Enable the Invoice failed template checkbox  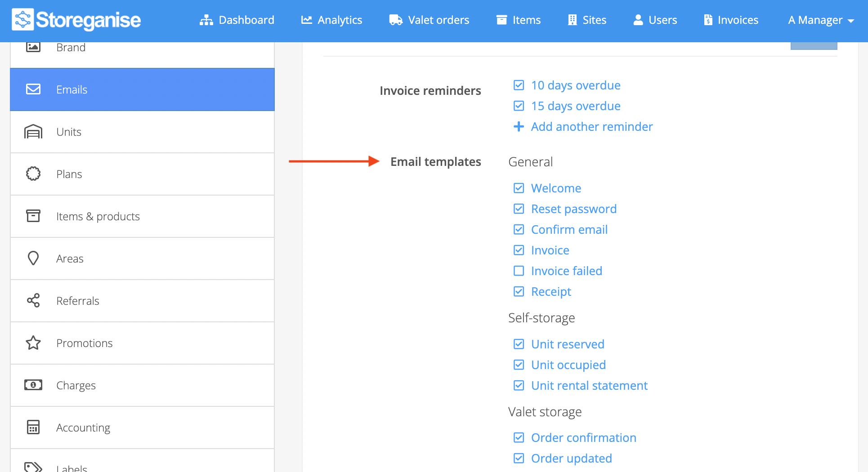(x=519, y=271)
